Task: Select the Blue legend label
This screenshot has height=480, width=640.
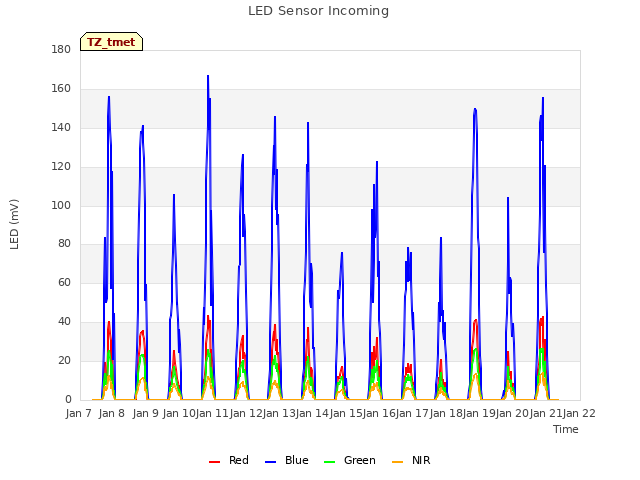Action: pos(297,460)
